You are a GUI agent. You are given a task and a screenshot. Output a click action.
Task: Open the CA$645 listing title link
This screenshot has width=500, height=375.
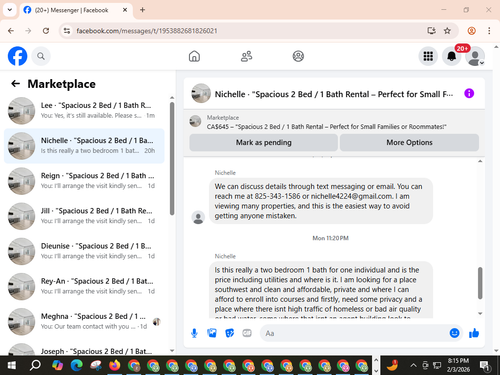[x=326, y=127]
